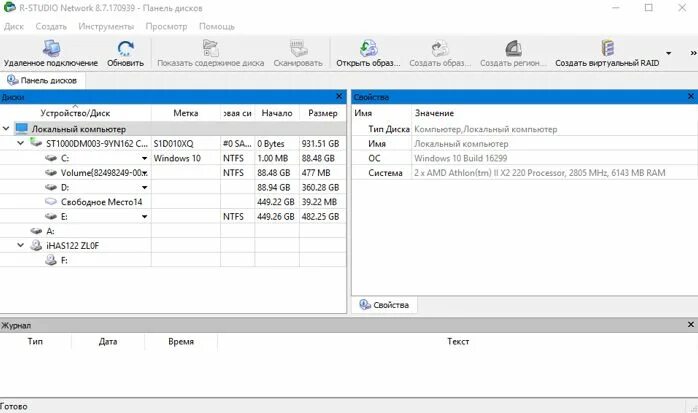The image size is (698, 413).
Task: Click the Текст column header in Журнал
Action: pos(458,341)
